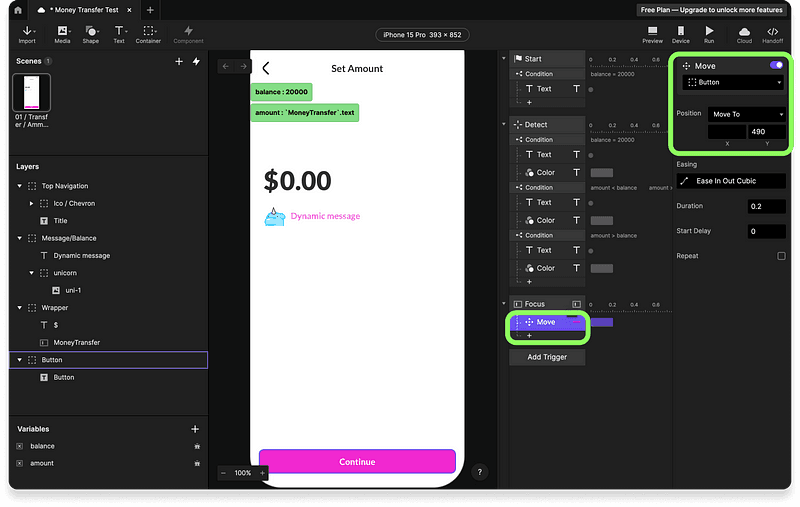Click the first Color swatch under Detect
This screenshot has height=507, width=800.
(x=602, y=173)
